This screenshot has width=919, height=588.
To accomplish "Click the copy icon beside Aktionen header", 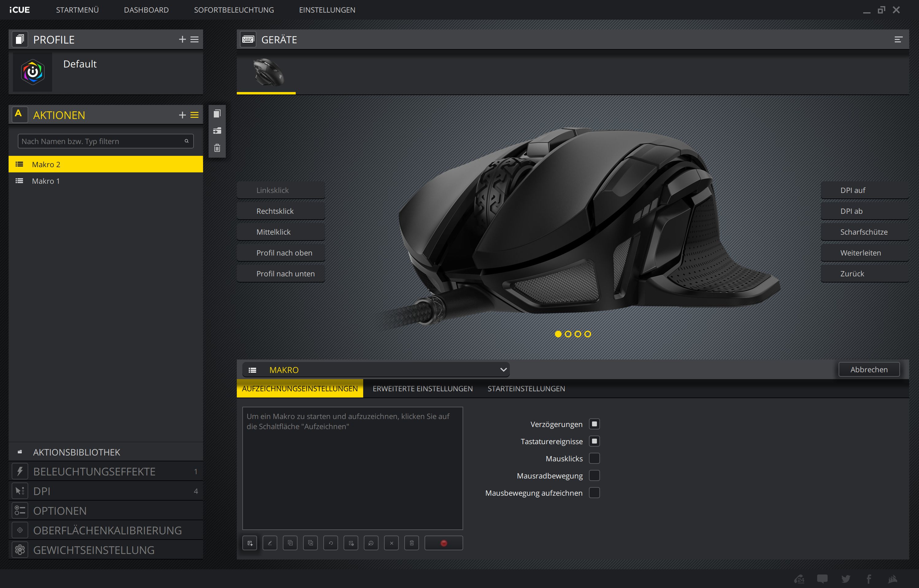I will [x=217, y=114].
